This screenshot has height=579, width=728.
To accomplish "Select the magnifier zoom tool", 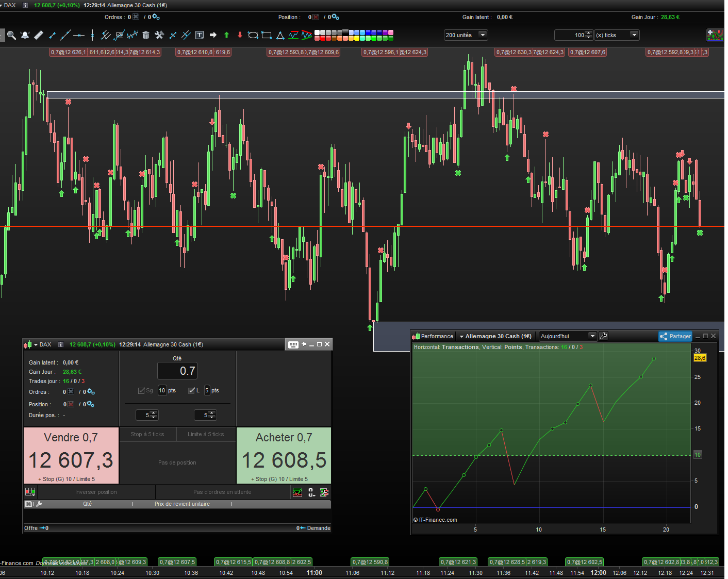I will pos(11,35).
